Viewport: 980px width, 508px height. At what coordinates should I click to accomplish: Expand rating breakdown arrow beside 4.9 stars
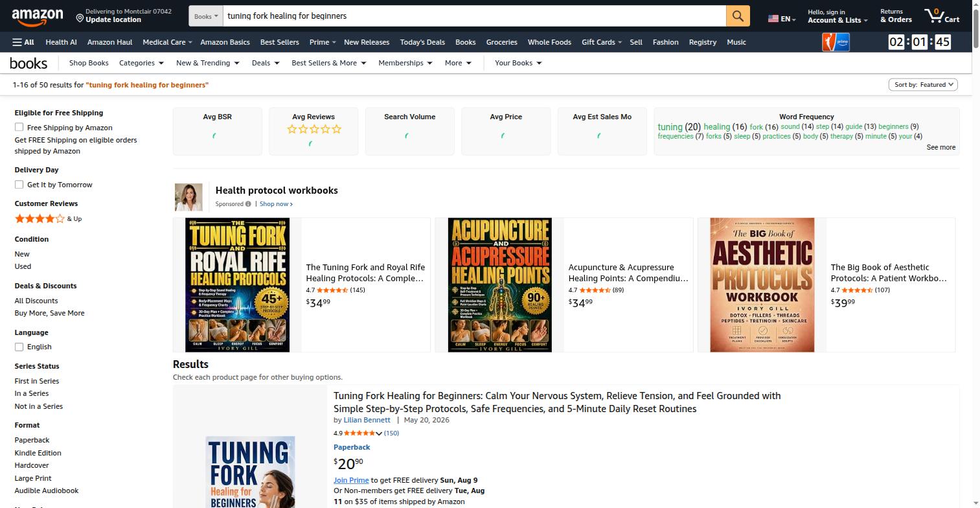tap(379, 433)
